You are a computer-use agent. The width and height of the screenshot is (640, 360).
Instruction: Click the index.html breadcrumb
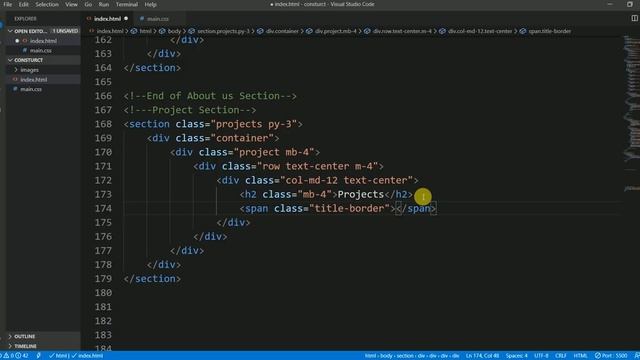tap(110, 31)
